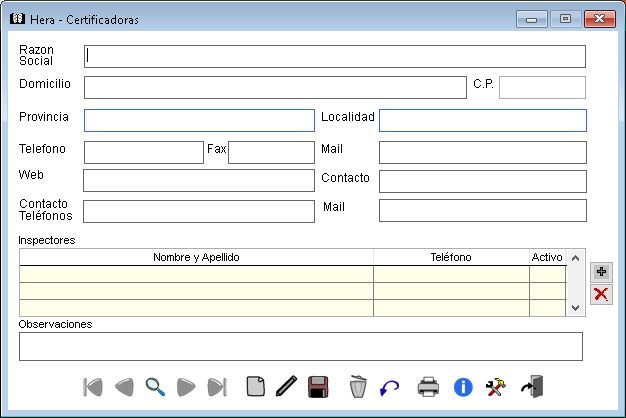This screenshot has width=626, height=418.
Task: Open the blue information icon
Action: [462, 387]
